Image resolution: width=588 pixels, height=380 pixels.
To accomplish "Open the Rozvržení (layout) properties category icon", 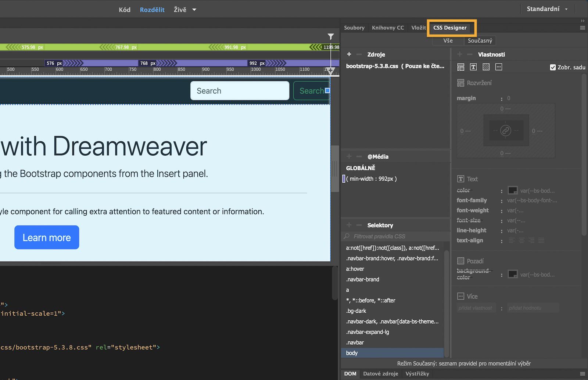I will pos(460,67).
